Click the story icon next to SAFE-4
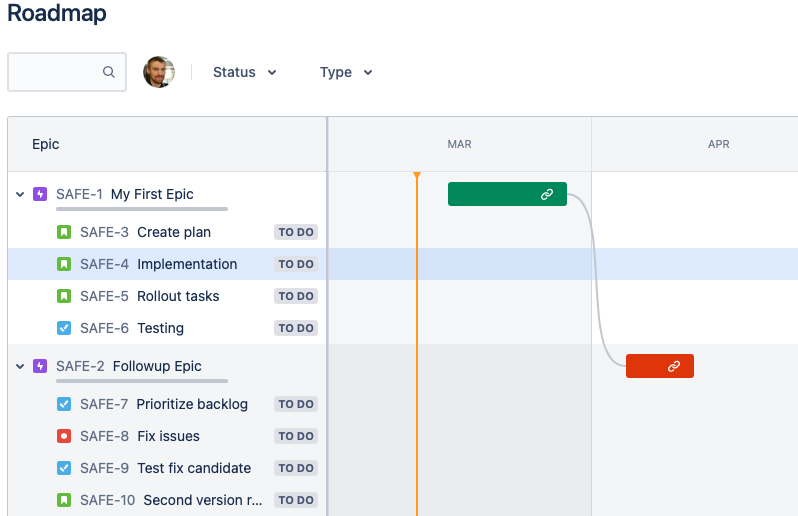The image size is (798, 516). [x=64, y=264]
